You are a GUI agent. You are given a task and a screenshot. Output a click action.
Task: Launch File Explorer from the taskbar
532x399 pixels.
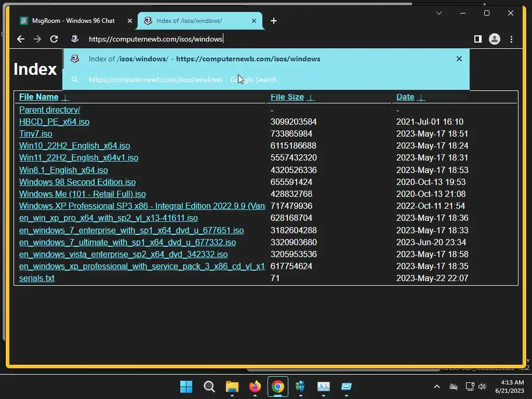click(232, 387)
